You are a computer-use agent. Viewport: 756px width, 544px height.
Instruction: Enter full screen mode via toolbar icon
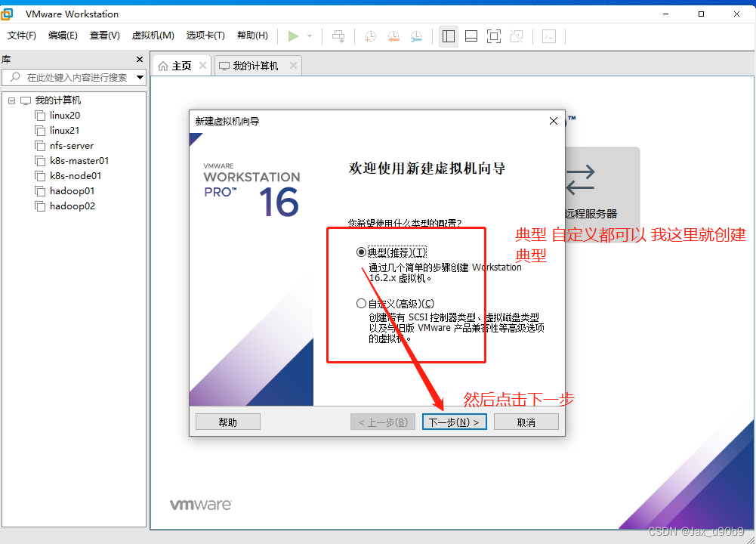pyautogui.click(x=493, y=36)
